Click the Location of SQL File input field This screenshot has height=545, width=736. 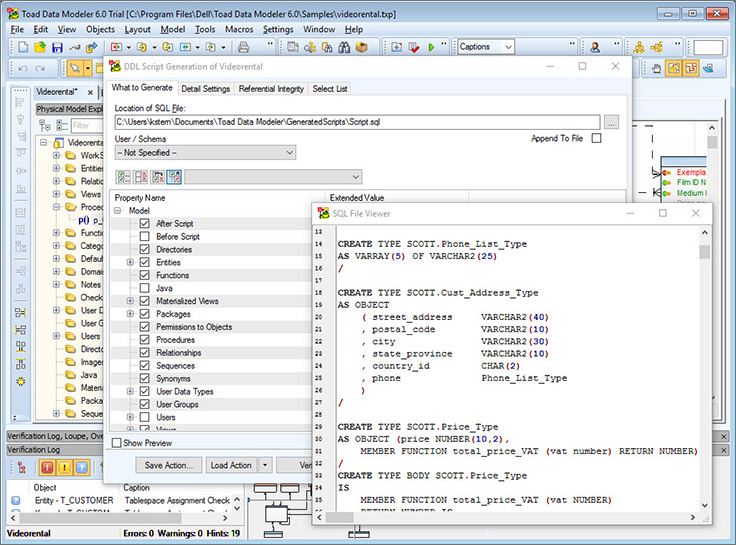tap(357, 122)
